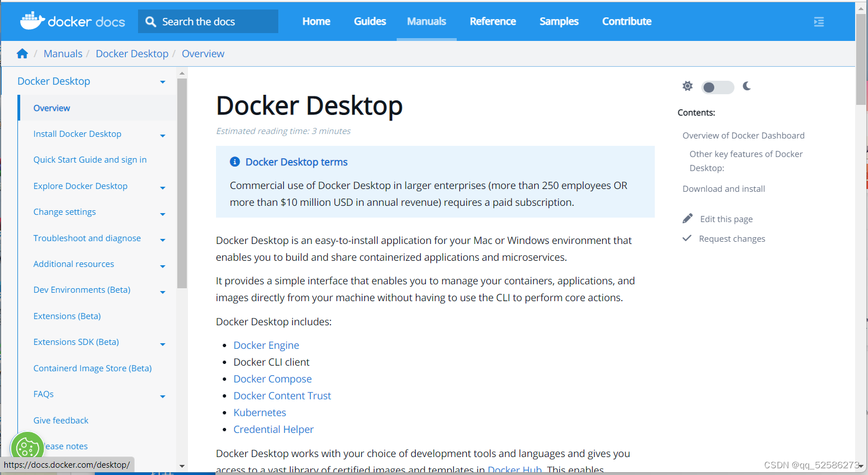
Task: Open the pencil icon to edit this page
Action: [687, 218]
